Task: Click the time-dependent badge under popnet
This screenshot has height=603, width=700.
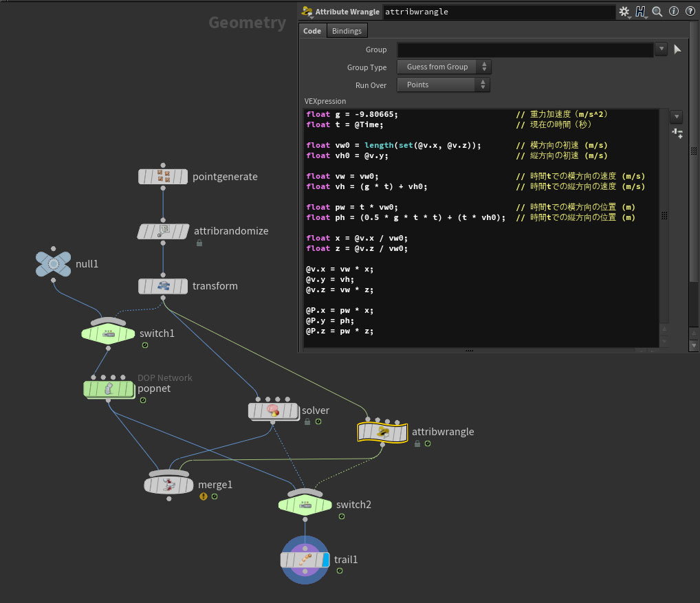Action: 143,400
